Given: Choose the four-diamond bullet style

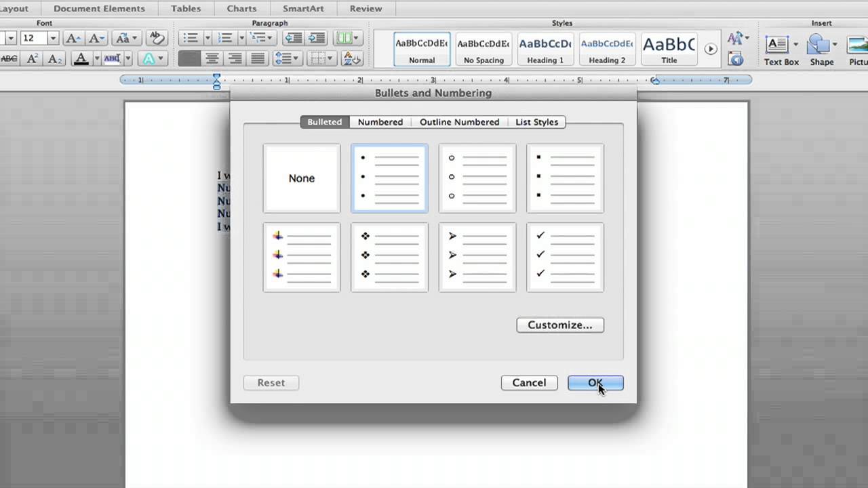Looking at the screenshot, I should pos(389,257).
